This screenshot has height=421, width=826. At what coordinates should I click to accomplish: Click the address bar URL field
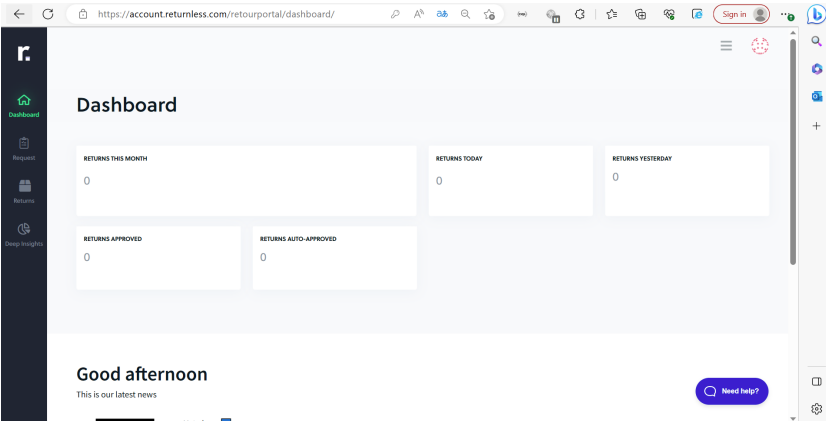(216, 14)
